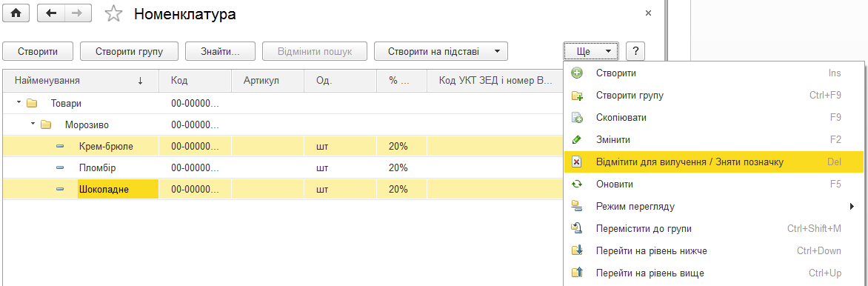Go forward using the right arrow
868x286 pixels.
point(78,13)
